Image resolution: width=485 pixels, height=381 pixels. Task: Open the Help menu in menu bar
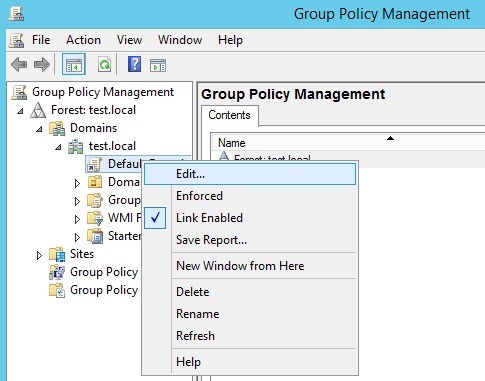(230, 40)
